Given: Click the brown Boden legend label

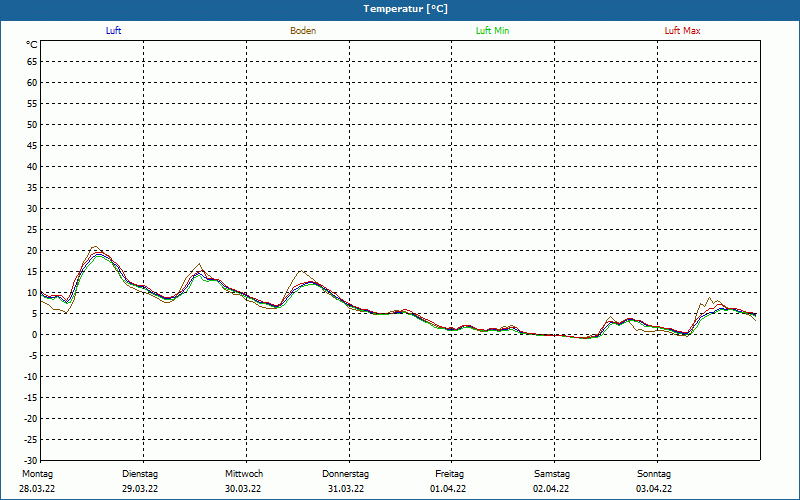Looking at the screenshot, I should click(303, 31).
